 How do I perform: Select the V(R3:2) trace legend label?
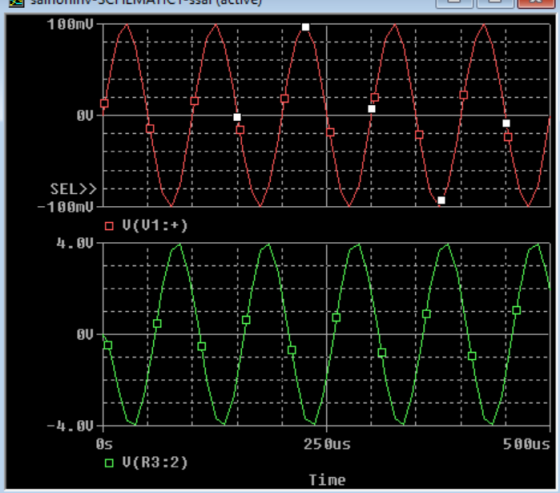pyautogui.click(x=155, y=462)
